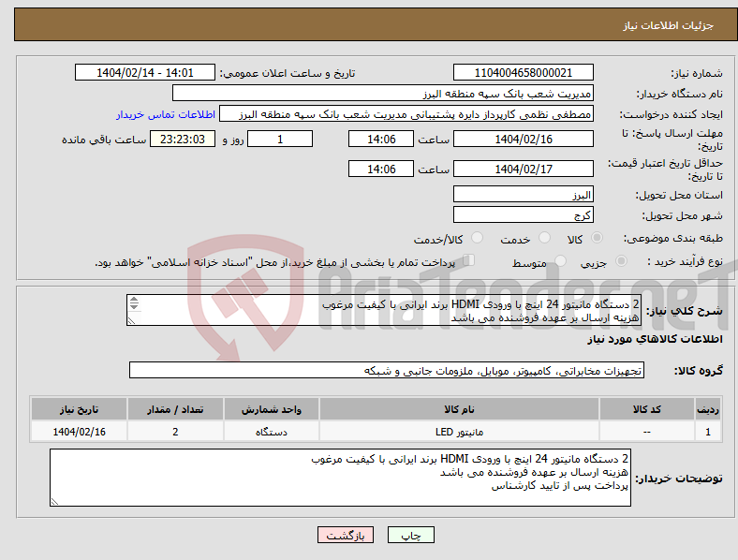Click the down arrow in description box
This screenshot has width=738, height=560.
[x=134, y=307]
